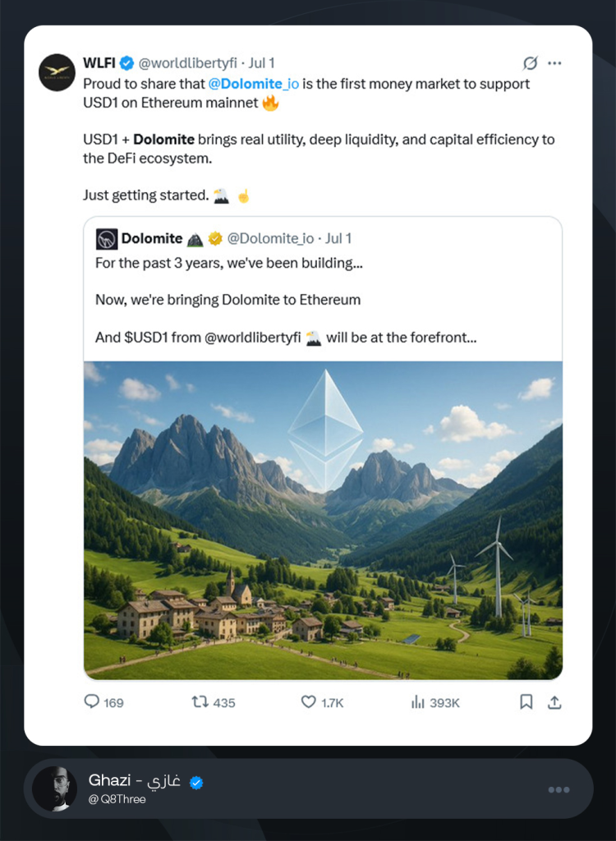
Task: Open the WLFI profile avatar
Action: (57, 72)
